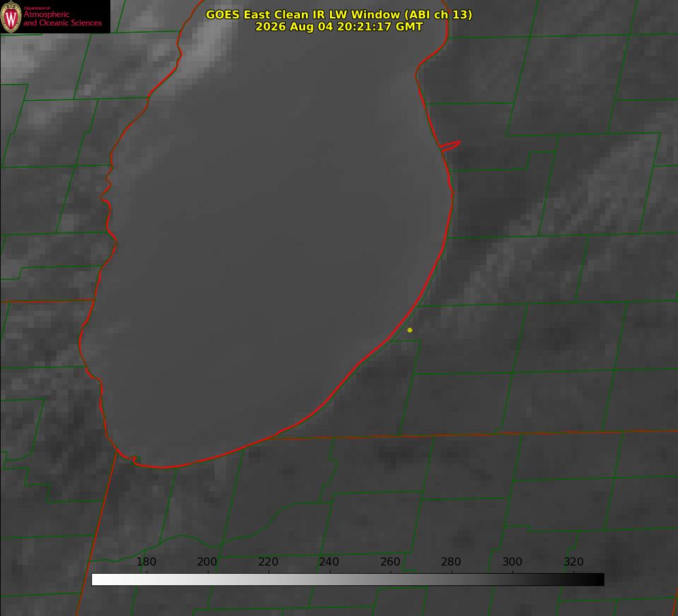Click the 2026 Aug 04 20:21:17 GMT timestamp
Viewport: 678px width, 616px height.
tap(339, 27)
